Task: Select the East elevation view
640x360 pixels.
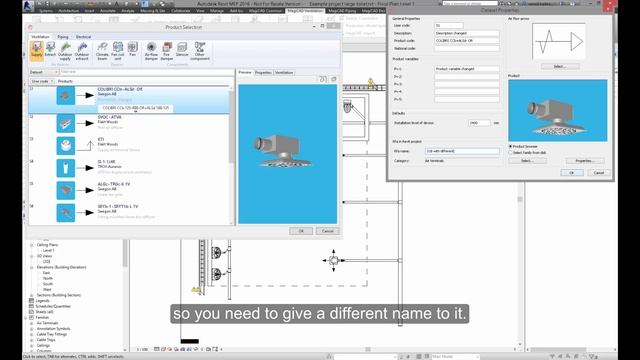Action: (x=47, y=273)
